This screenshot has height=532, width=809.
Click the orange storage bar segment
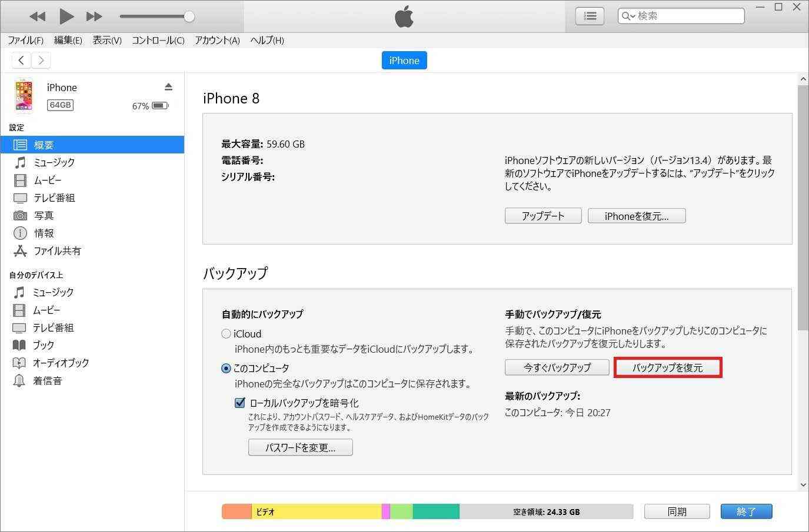click(237, 511)
